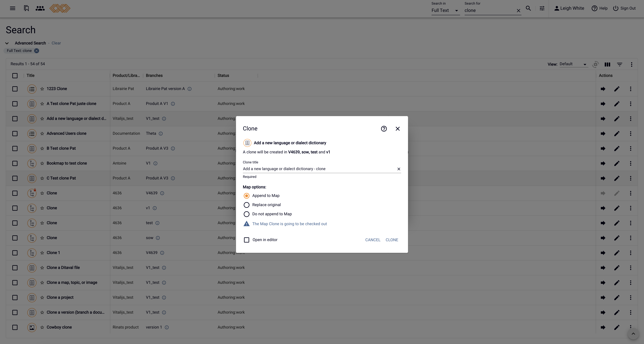Enable the Open in editor checkbox
Image resolution: width=644 pixels, height=344 pixels.
[x=246, y=240]
